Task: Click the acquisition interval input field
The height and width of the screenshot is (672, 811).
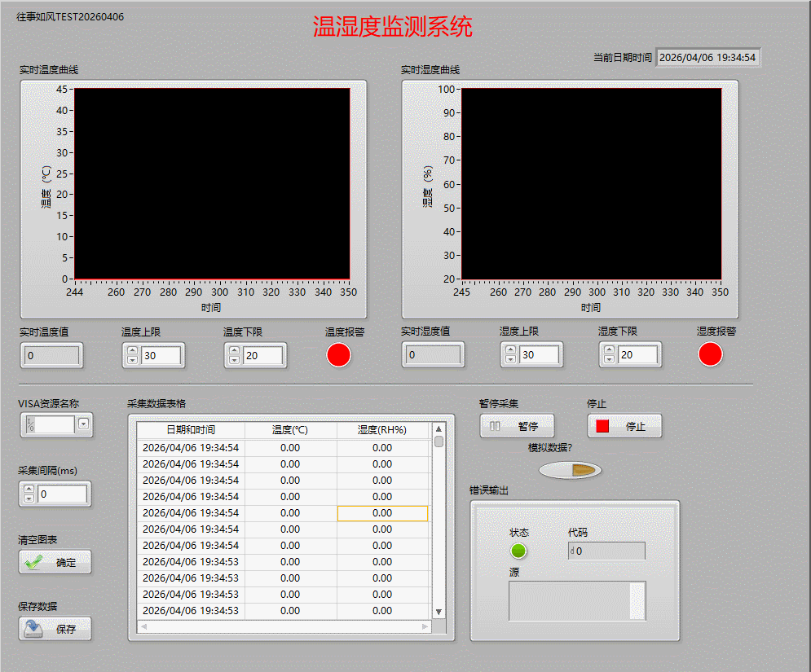Action: (x=62, y=494)
